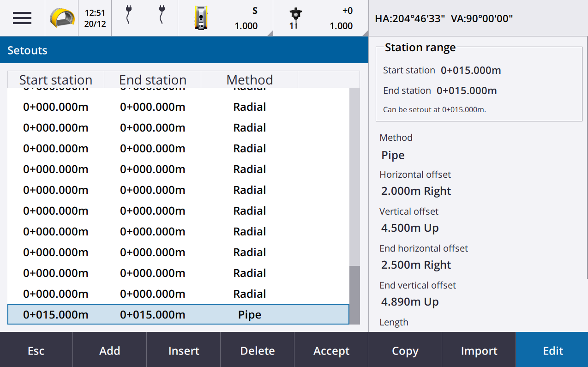Click the 12:51 time and date display
Screen dimensions: 588x367
tap(95, 18)
